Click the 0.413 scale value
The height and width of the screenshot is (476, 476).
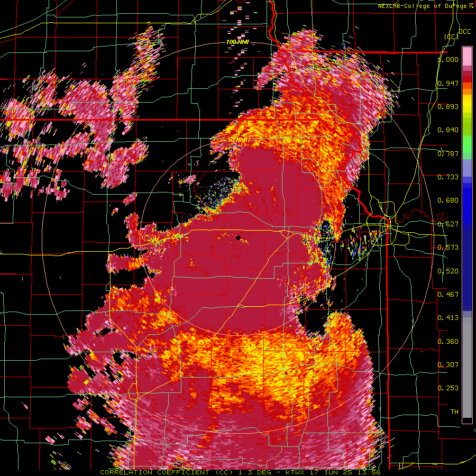pyautogui.click(x=448, y=318)
